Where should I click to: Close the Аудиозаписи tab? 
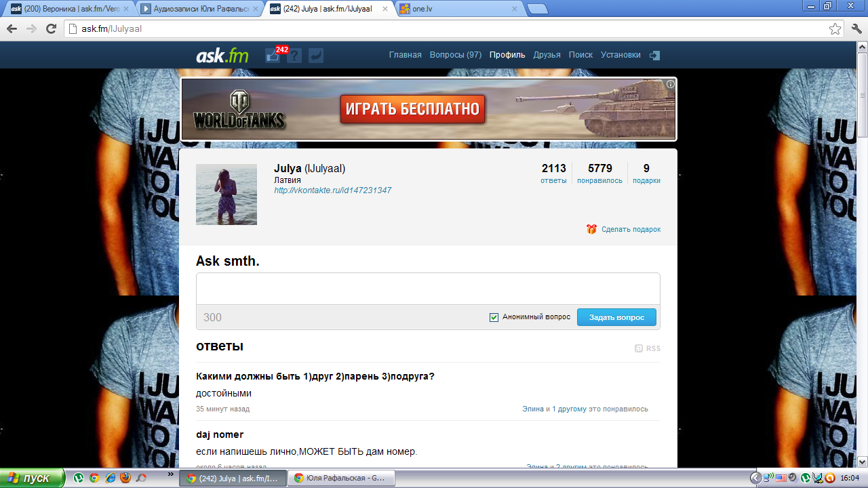[x=255, y=9]
